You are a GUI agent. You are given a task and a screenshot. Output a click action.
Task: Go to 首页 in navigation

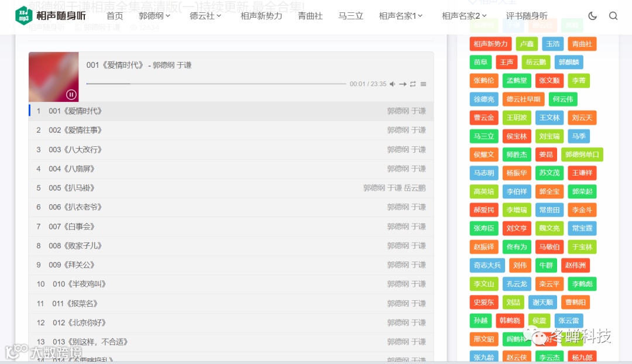(x=115, y=16)
